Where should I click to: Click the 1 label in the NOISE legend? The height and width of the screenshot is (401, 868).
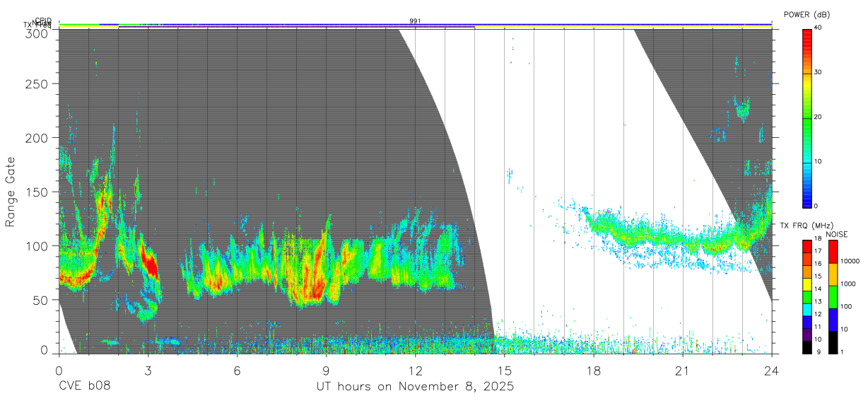point(841,351)
